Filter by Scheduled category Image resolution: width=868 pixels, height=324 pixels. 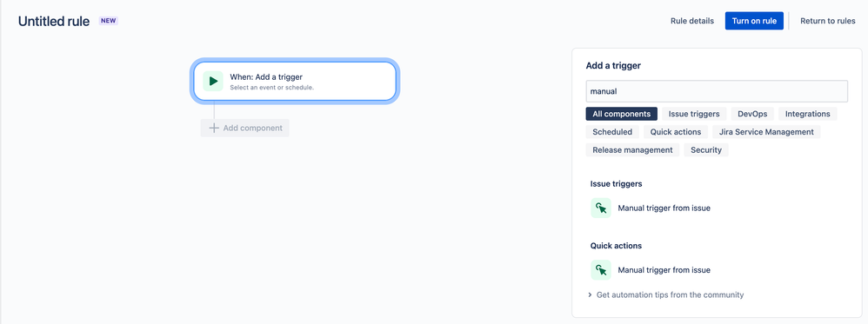pos(612,132)
